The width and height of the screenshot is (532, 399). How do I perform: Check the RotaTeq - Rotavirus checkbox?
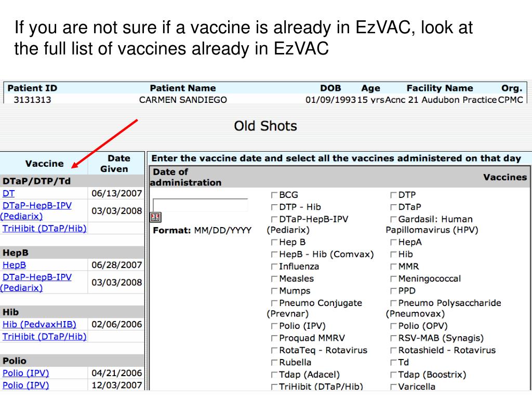point(274,351)
